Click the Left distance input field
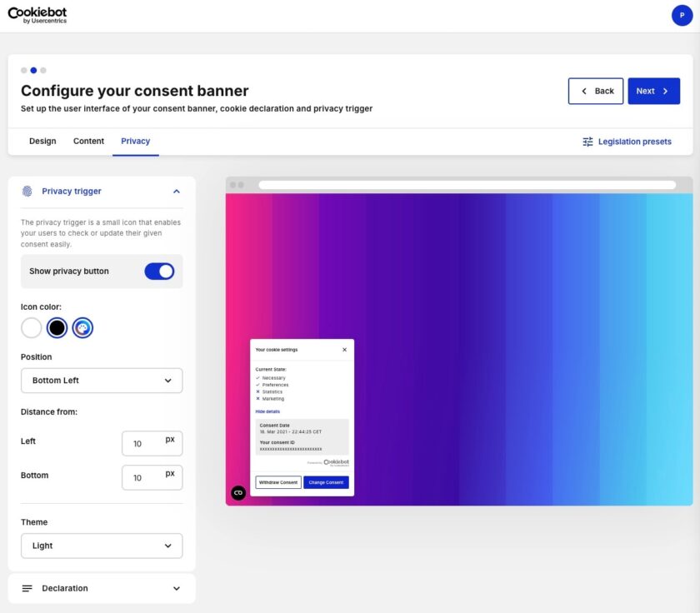Image resolution: width=700 pixels, height=613 pixels. point(142,444)
